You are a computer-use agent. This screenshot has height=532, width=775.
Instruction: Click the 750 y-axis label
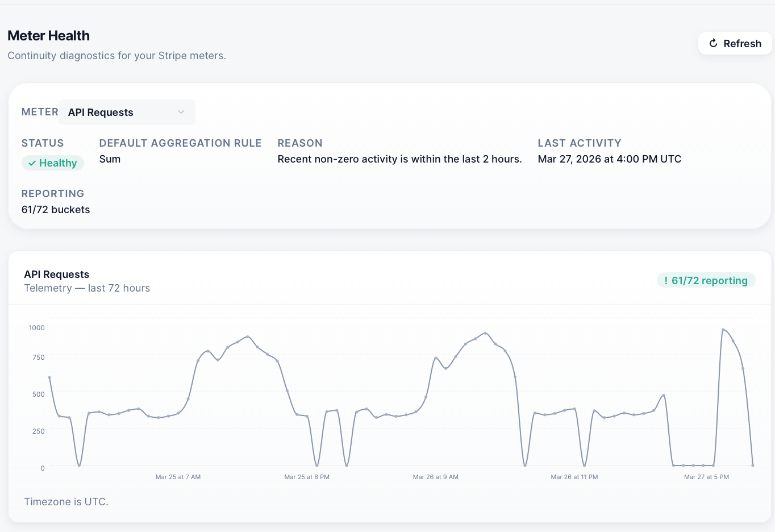click(39, 358)
